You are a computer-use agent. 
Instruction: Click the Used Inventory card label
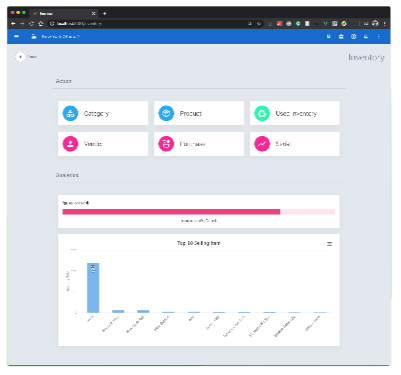[296, 114]
